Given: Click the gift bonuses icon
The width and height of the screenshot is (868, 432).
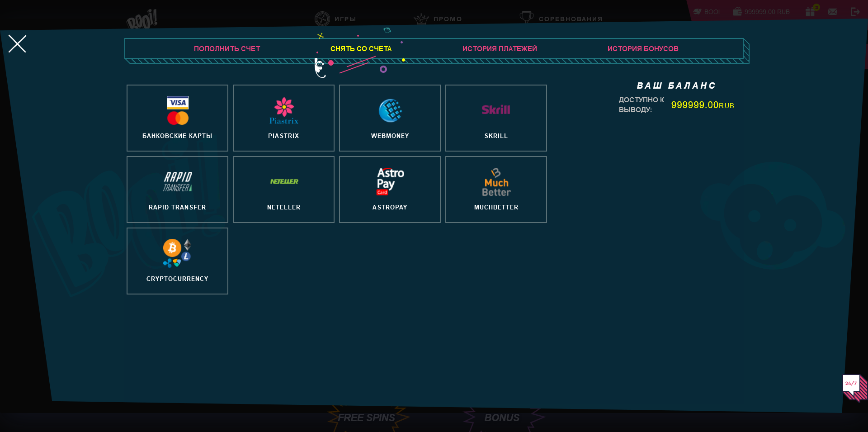Looking at the screenshot, I should coord(811,12).
